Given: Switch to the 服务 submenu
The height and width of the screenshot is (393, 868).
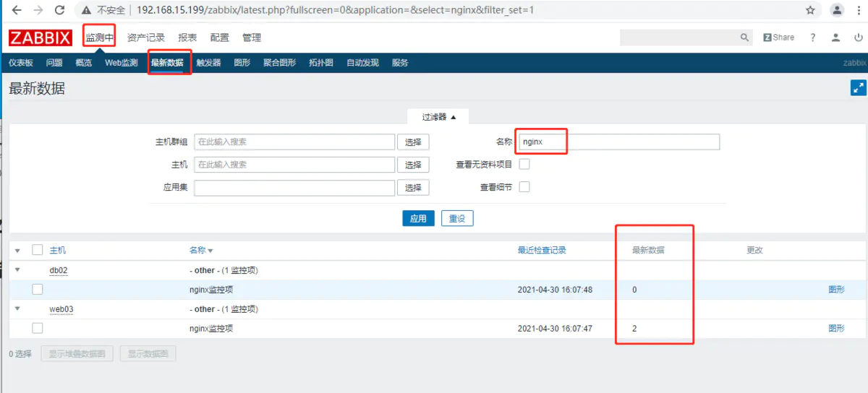Looking at the screenshot, I should click(400, 63).
